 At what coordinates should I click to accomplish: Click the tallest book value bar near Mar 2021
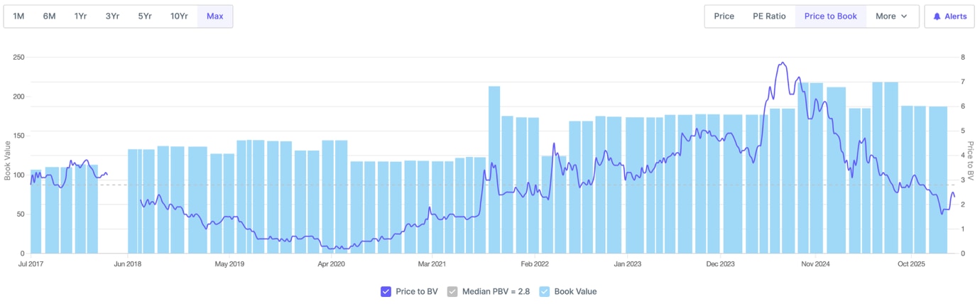(x=494, y=170)
